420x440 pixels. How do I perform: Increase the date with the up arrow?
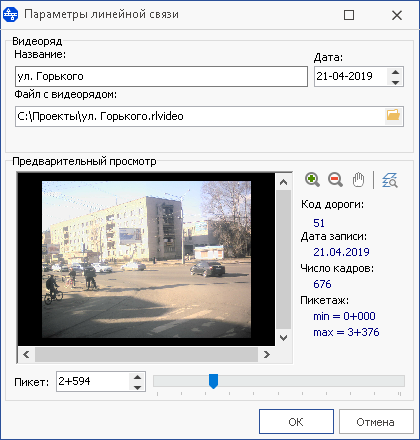(395, 72)
